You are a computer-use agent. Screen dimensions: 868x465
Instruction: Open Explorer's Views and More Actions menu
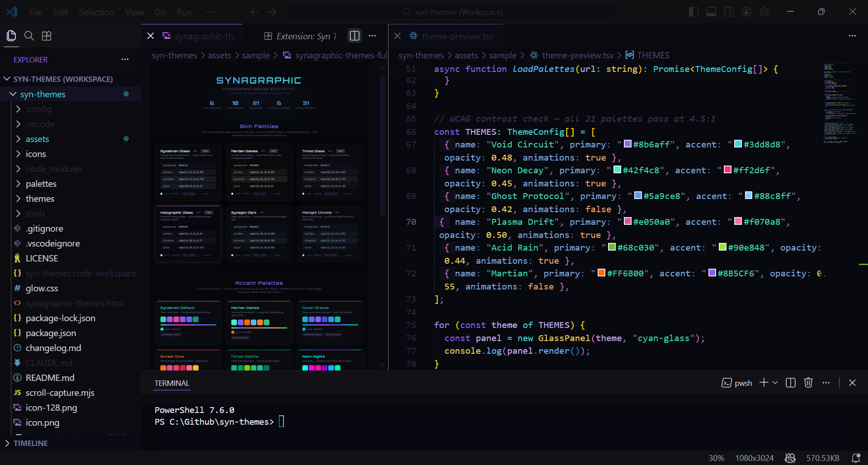[x=125, y=59]
